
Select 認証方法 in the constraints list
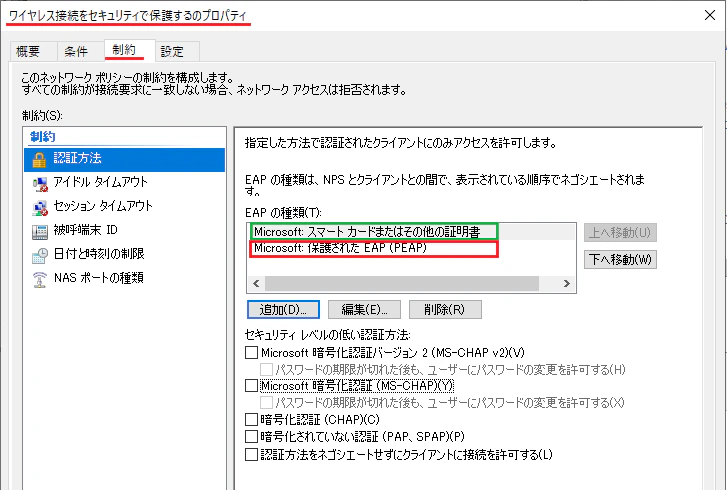click(x=124, y=159)
